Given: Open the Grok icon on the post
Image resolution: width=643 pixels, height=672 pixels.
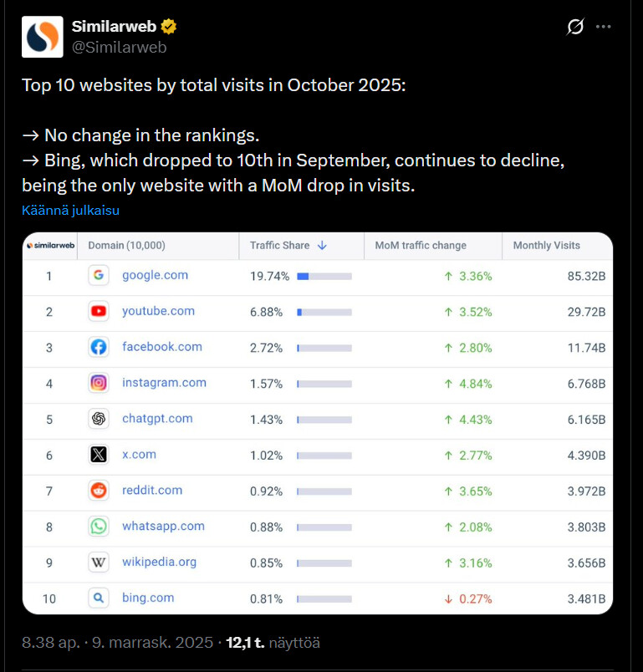Looking at the screenshot, I should [575, 27].
